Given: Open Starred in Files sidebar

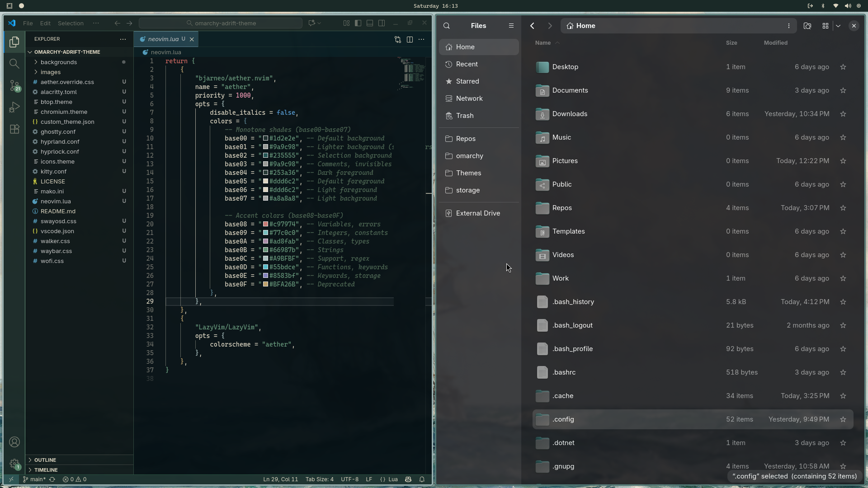Looking at the screenshot, I should click(479, 81).
